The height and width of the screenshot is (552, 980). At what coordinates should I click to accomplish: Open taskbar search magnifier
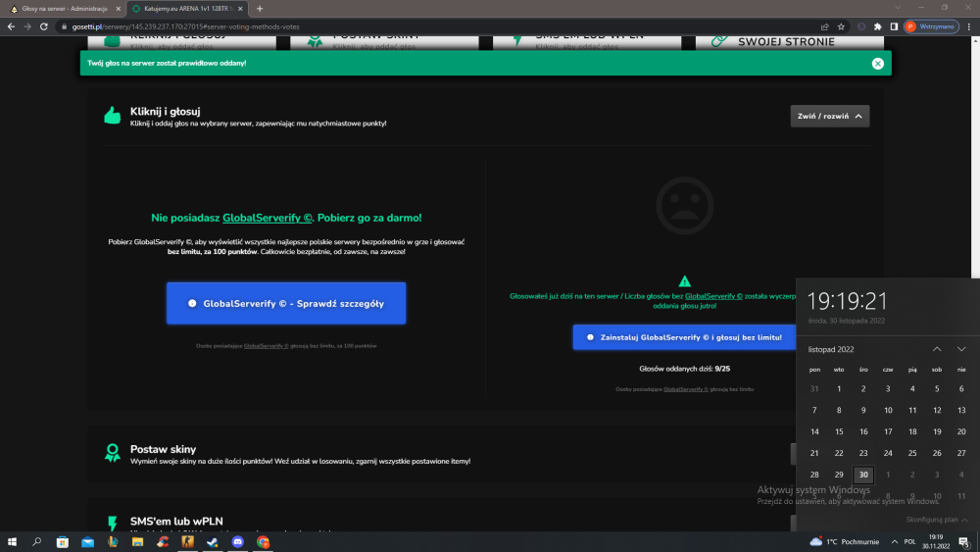[37, 541]
